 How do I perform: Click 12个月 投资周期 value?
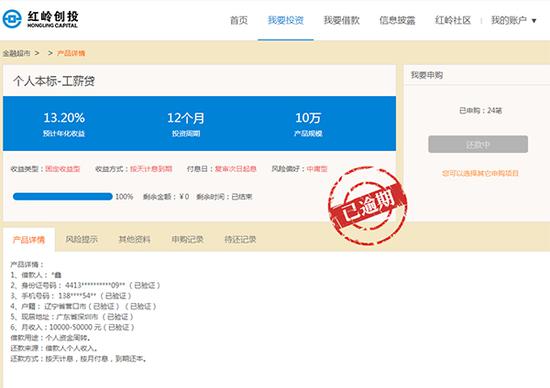pyautogui.click(x=186, y=118)
